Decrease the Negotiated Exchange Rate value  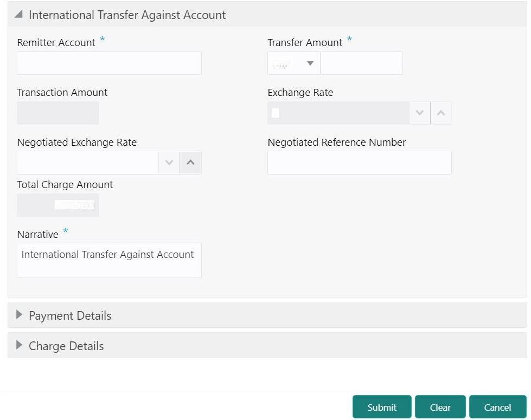pos(169,163)
